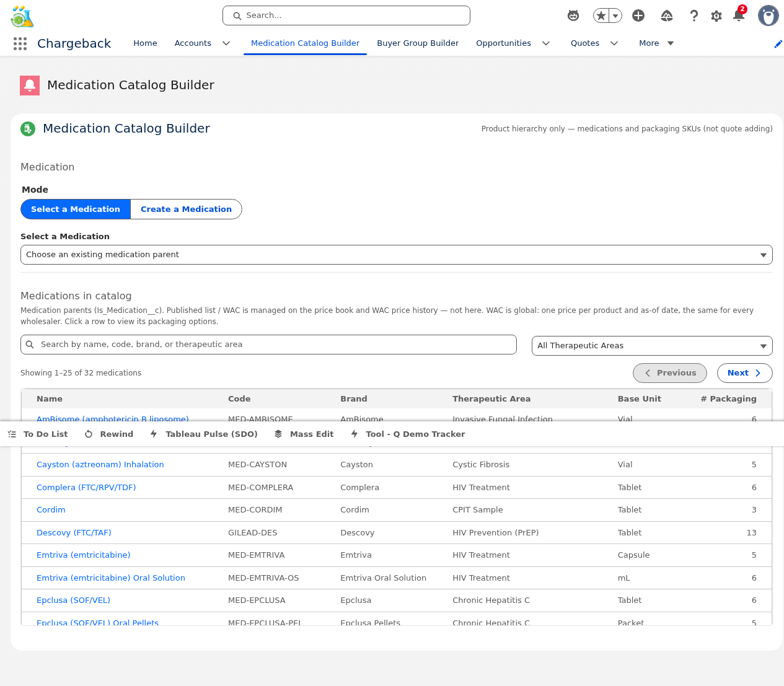The height and width of the screenshot is (686, 784).
Task: Click the edit navigation pencil icon
Action: pyautogui.click(x=778, y=44)
